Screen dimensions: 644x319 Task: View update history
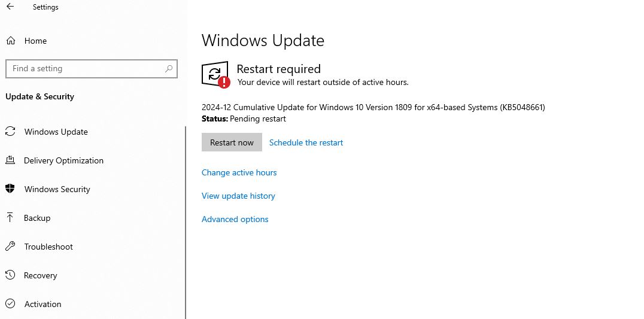coord(238,196)
